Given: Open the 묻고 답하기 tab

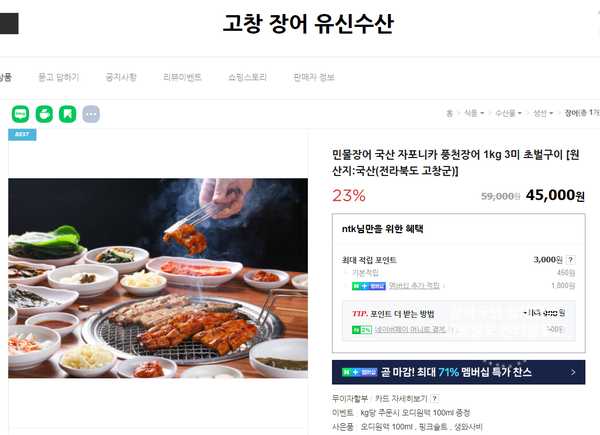Looking at the screenshot, I should point(59,77).
